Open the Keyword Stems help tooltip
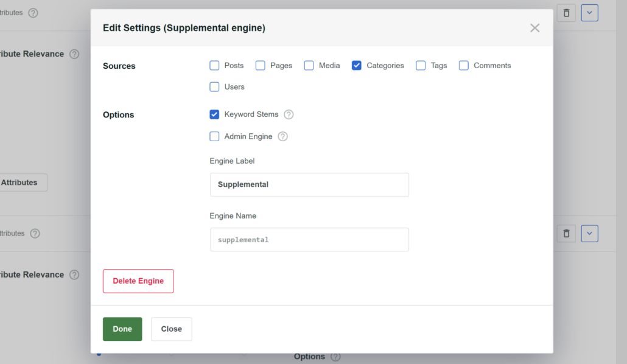This screenshot has height=364, width=627. [289, 114]
